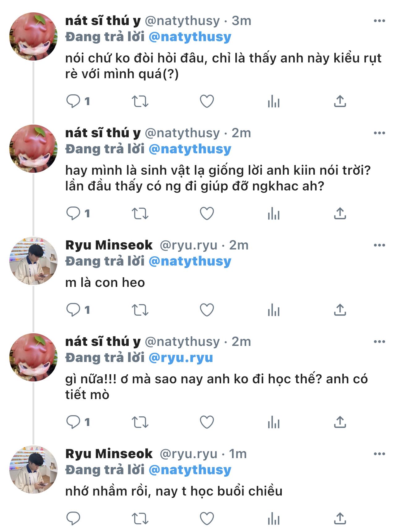Reply to the "m là con heo" tweet
The height and width of the screenshot is (532, 399).
coord(73,310)
